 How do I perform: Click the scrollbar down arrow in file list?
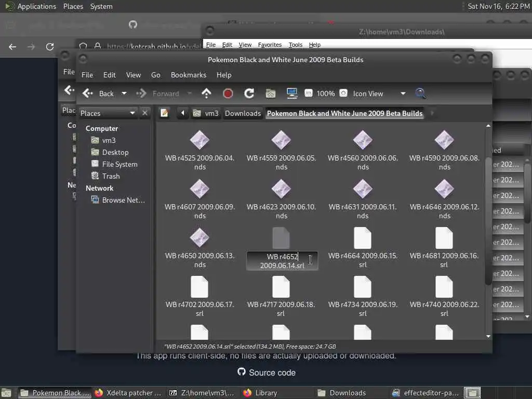[x=488, y=336]
